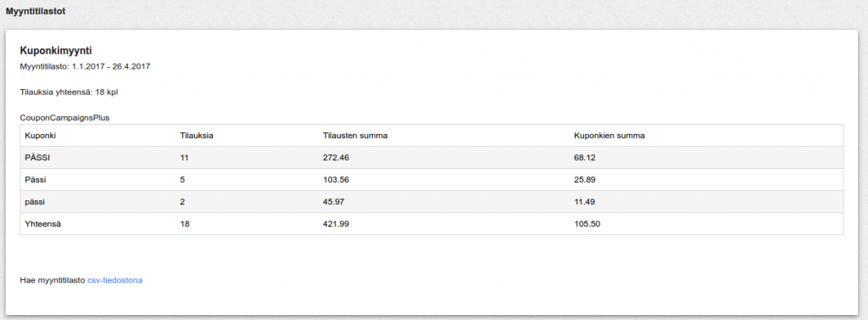
Task: Click the date range 1.1.2017 - 26.4.2017 text
Action: point(111,66)
